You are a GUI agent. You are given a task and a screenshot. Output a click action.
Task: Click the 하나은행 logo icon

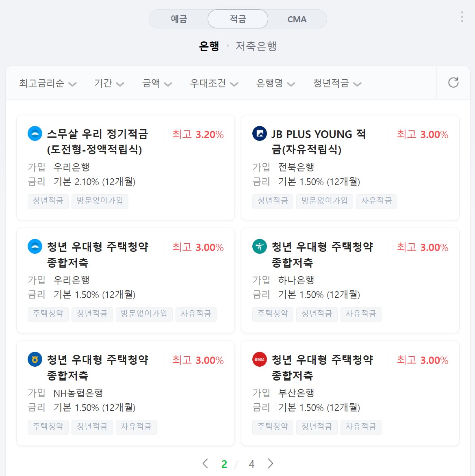click(x=260, y=246)
